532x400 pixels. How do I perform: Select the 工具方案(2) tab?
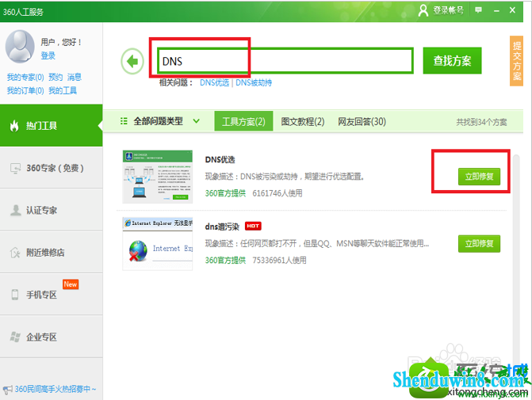(x=243, y=121)
